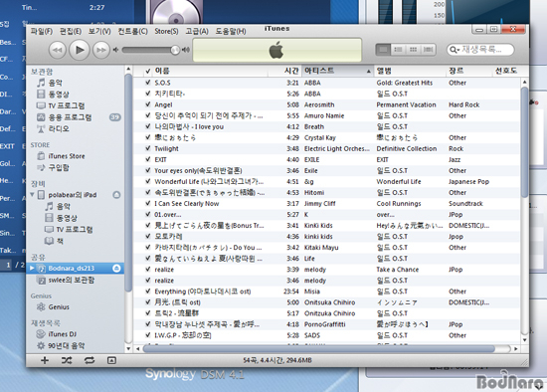
Task: Open the Store(S) menu
Action: pos(166,31)
